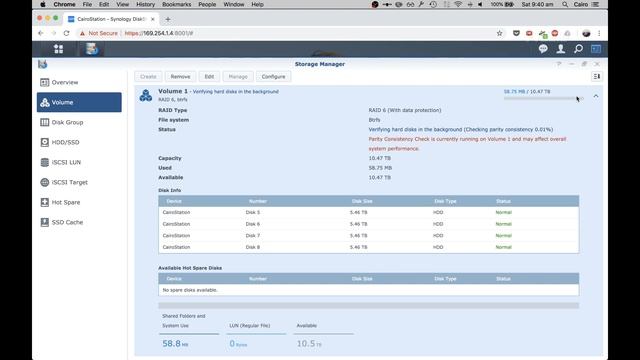Open Chrome three-dot menu
The image size is (640, 360).
[x=599, y=33]
